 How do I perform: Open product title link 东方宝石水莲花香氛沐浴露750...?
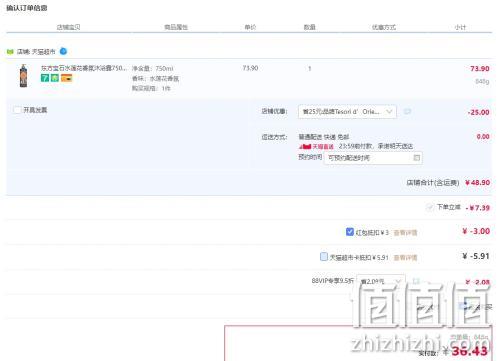pyautogui.click(x=83, y=68)
